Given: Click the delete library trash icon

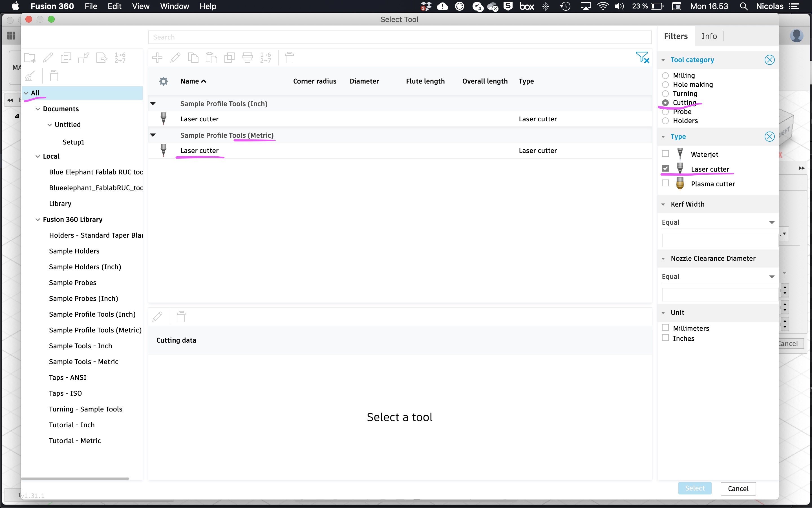Looking at the screenshot, I should coord(54,76).
